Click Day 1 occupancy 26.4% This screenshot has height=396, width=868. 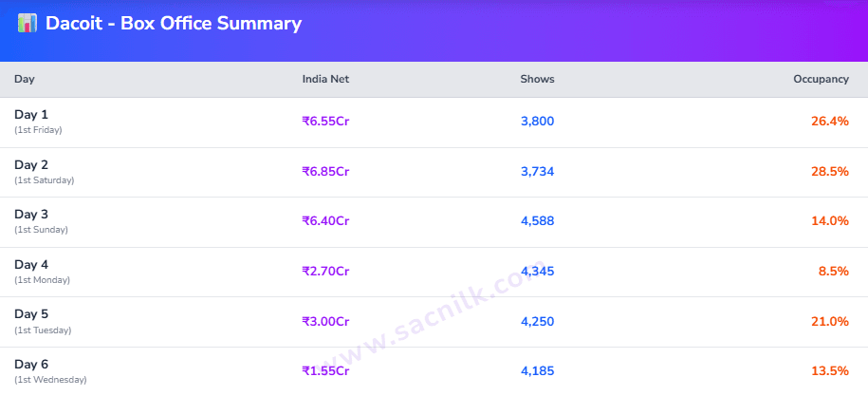(x=830, y=122)
